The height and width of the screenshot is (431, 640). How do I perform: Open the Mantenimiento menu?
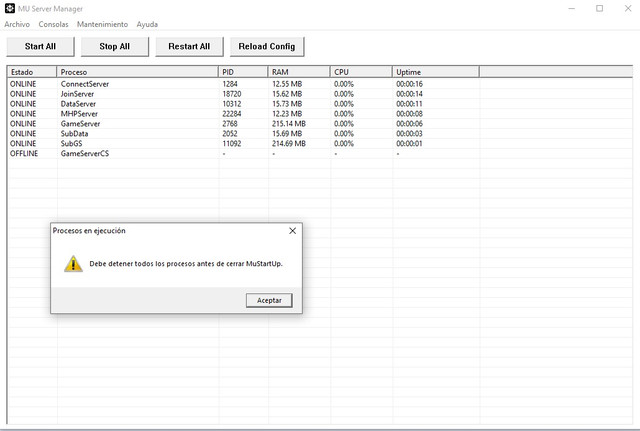102,24
